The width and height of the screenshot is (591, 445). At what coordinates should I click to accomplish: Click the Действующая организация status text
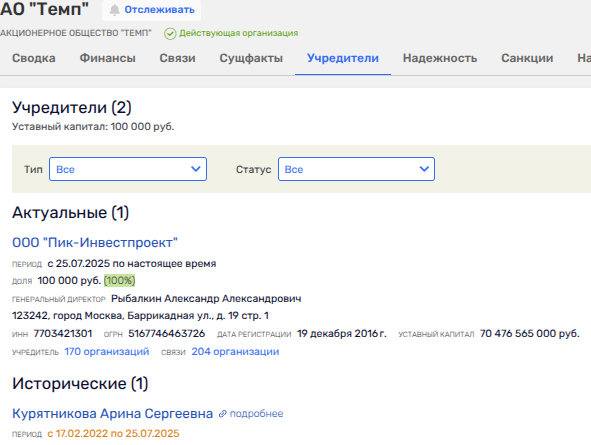pos(239,33)
